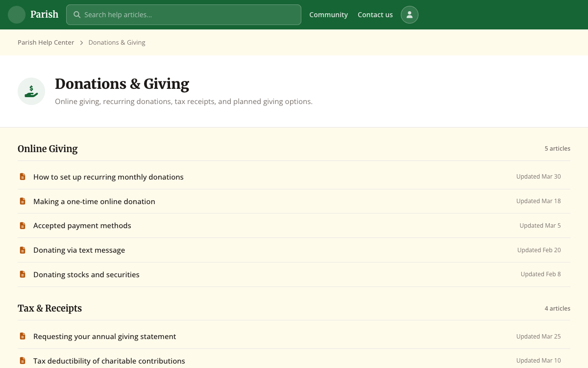
Task: Click the Donations & Giving breadcrumb
Action: 117,43
